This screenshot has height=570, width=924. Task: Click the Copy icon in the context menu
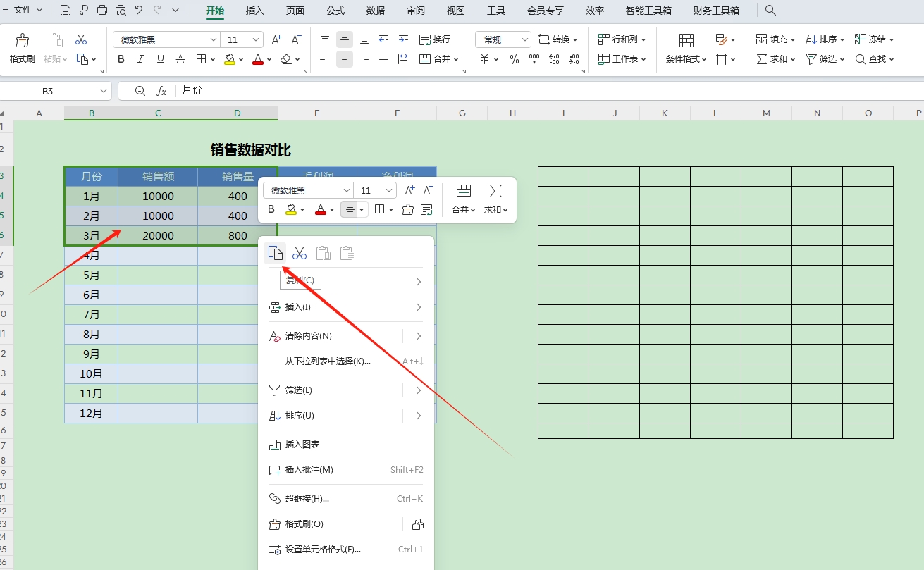click(x=276, y=253)
